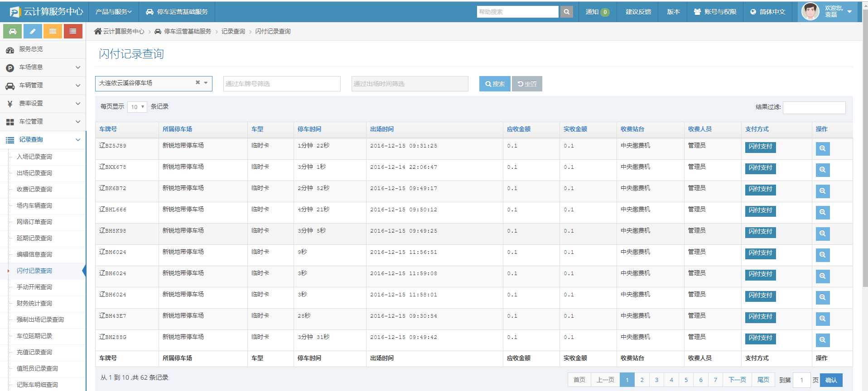Open the 产品与服务 top menu
Screen dimensions: 868x391
tap(113, 12)
